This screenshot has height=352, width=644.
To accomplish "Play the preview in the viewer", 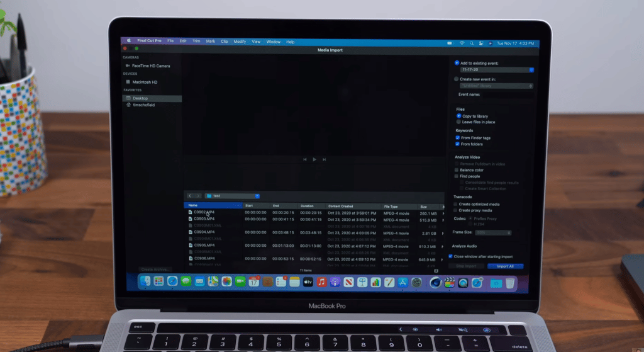I will [x=314, y=159].
